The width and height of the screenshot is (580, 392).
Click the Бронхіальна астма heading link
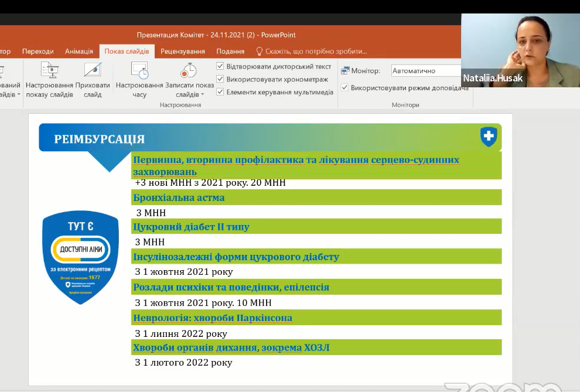pyautogui.click(x=179, y=198)
